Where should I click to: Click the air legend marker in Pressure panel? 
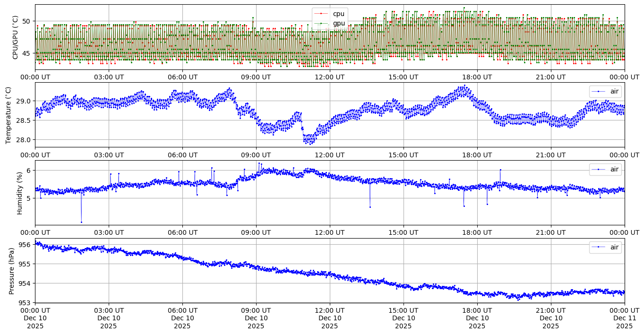[x=598, y=247]
